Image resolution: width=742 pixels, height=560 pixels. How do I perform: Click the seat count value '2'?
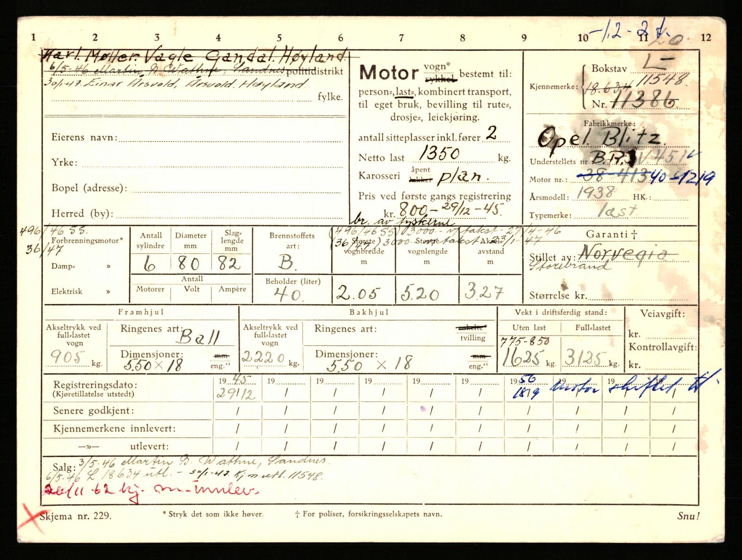[x=491, y=133]
